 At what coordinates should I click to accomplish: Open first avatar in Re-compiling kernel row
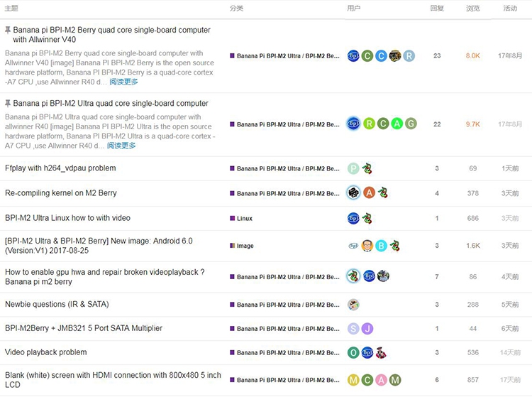pos(353,193)
